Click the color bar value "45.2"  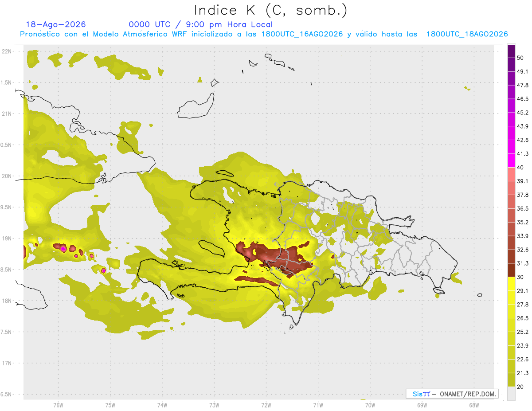tap(523, 113)
